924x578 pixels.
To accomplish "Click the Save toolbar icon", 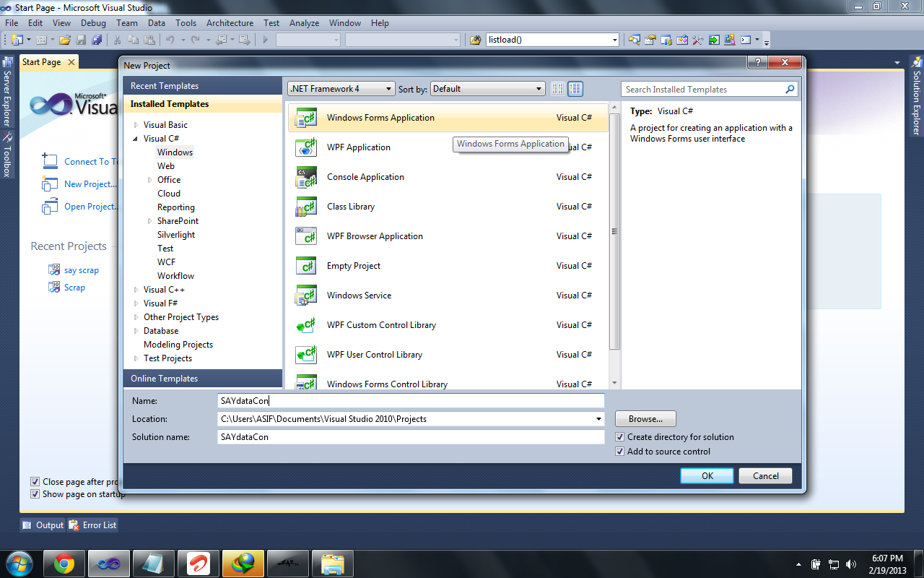I will coord(81,40).
